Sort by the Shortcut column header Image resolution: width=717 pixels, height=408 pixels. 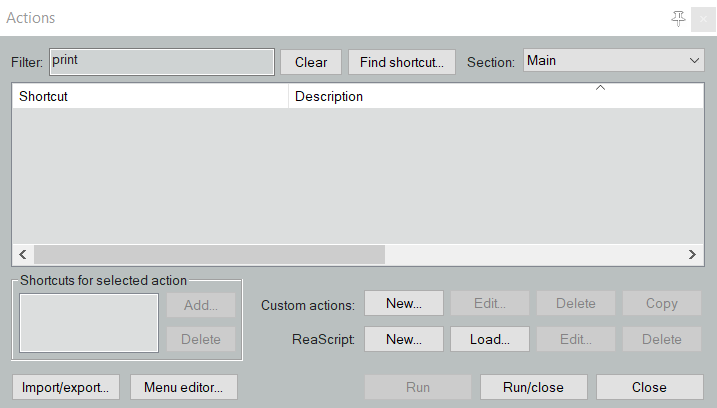click(150, 97)
